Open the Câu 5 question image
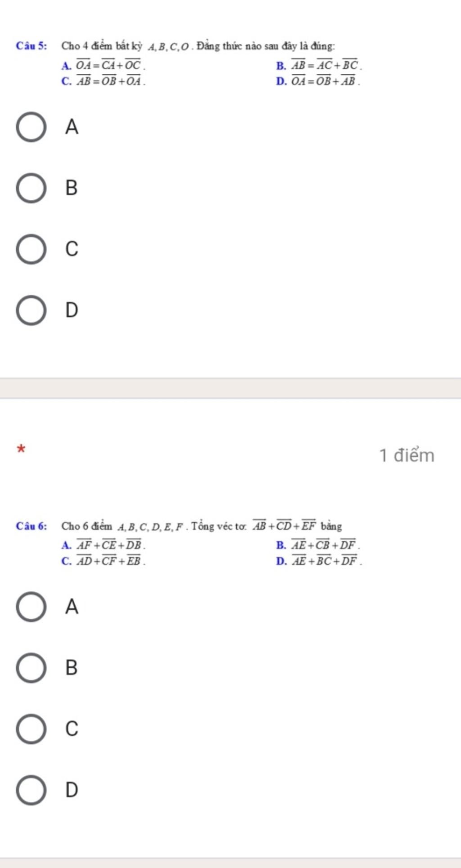 click(189, 63)
